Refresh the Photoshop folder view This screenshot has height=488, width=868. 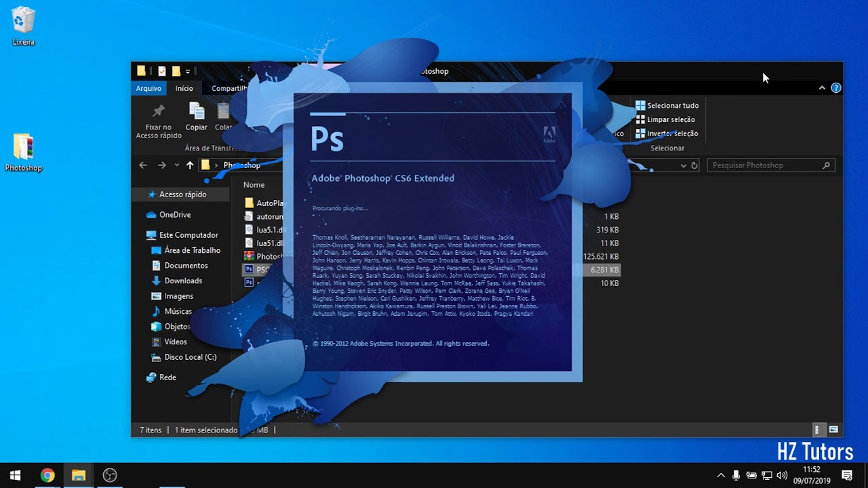[694, 165]
